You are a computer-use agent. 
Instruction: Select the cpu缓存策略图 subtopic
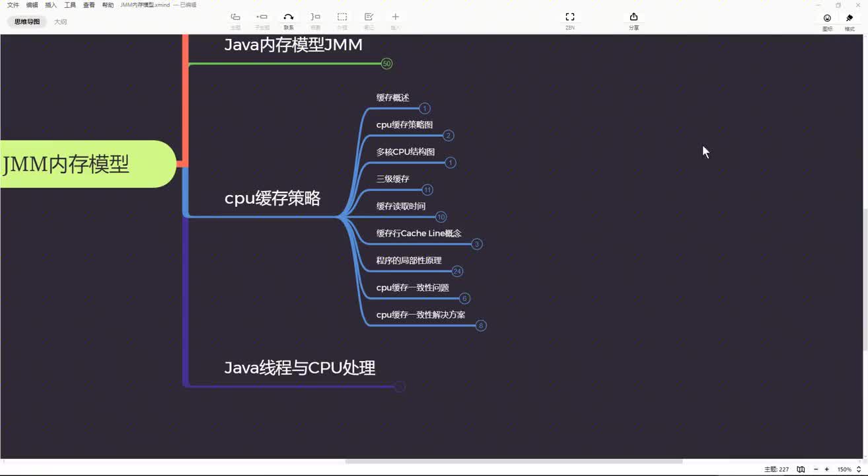pyautogui.click(x=404, y=125)
